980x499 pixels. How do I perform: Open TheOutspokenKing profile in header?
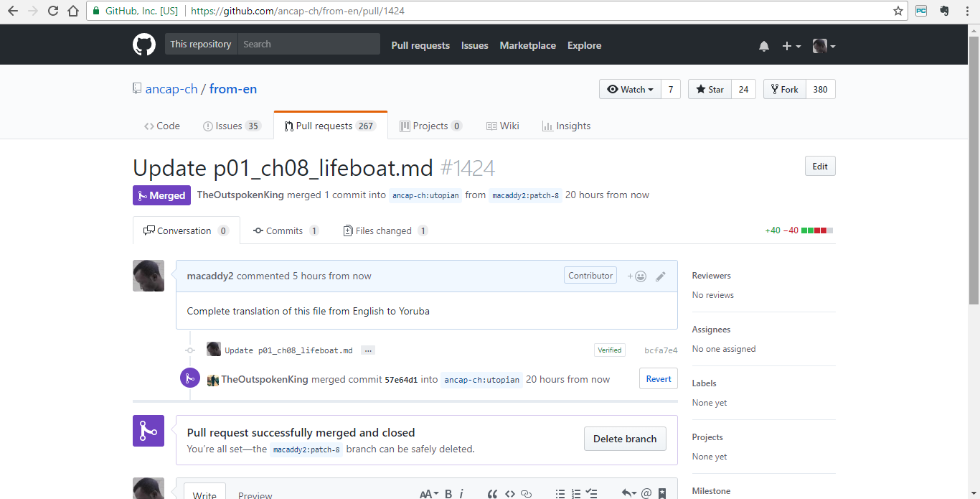click(x=240, y=195)
